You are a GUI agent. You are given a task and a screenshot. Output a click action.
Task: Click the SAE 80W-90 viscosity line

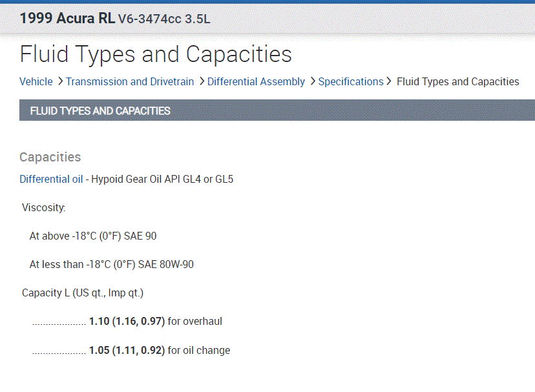pos(112,264)
